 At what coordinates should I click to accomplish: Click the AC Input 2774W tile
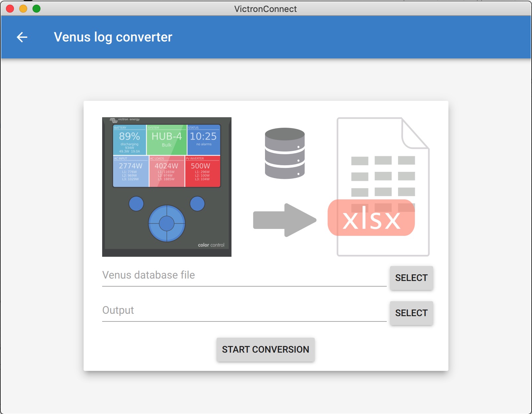pos(131,172)
